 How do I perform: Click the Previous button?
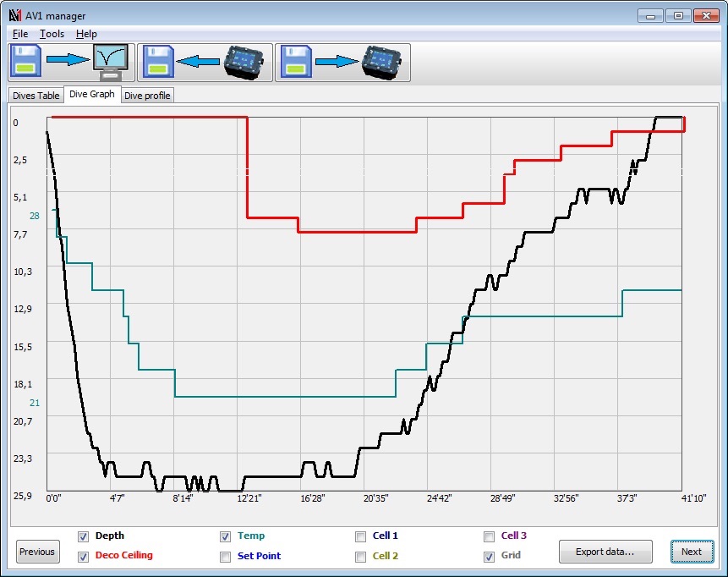tap(37, 552)
